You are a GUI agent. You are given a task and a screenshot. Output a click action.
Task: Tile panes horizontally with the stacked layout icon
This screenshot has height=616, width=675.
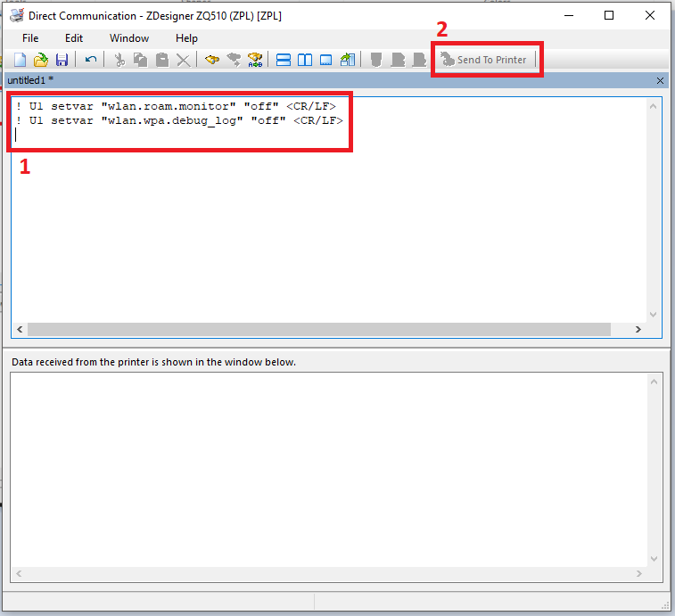pos(284,60)
